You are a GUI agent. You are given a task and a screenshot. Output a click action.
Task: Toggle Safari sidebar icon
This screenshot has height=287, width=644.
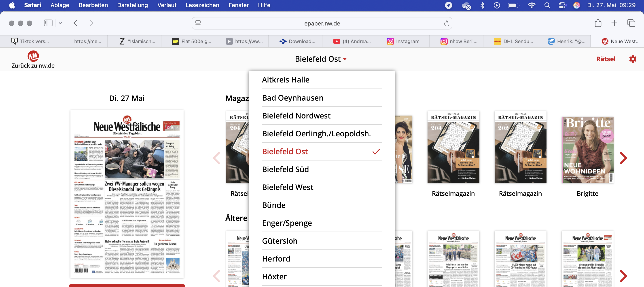[x=48, y=23]
